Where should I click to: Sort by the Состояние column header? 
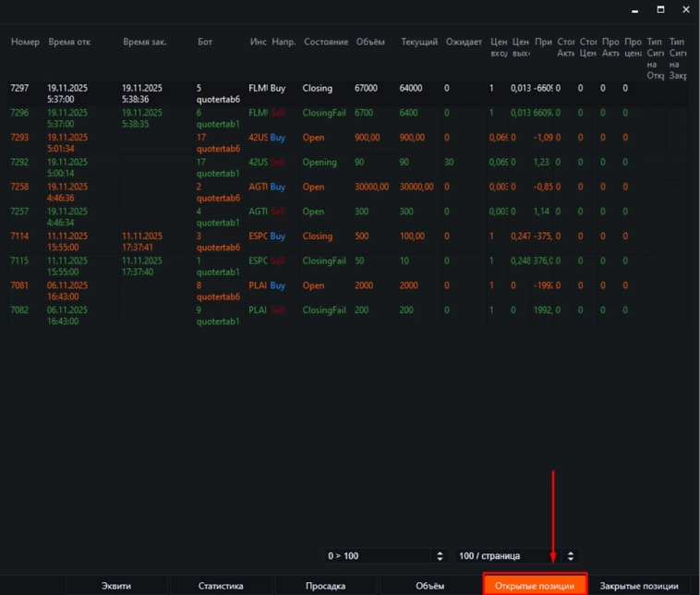(325, 42)
